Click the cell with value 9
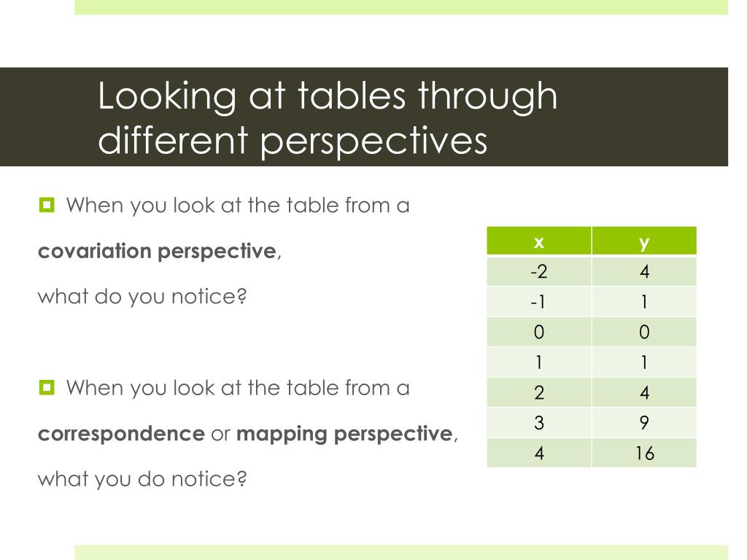This screenshot has height=560, width=747. click(644, 422)
